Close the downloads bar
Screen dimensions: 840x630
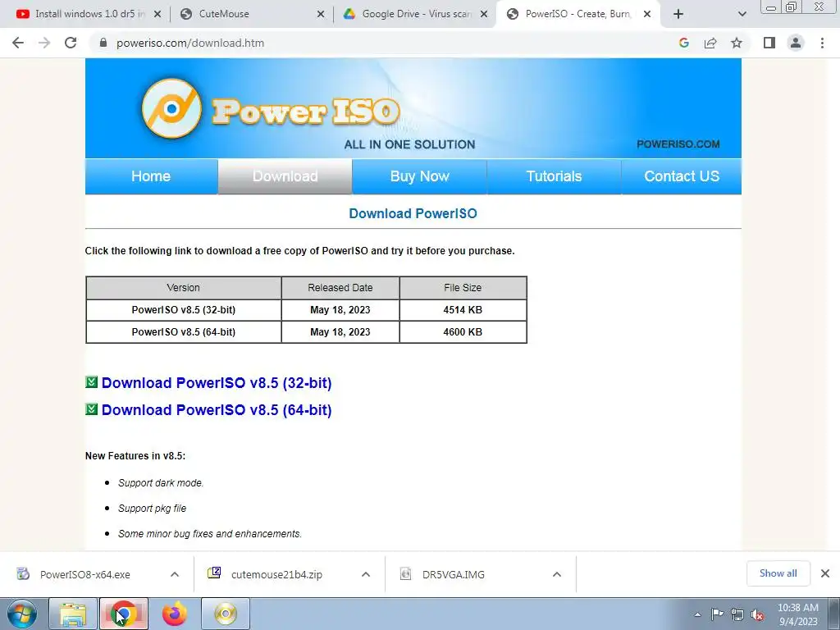[825, 573]
